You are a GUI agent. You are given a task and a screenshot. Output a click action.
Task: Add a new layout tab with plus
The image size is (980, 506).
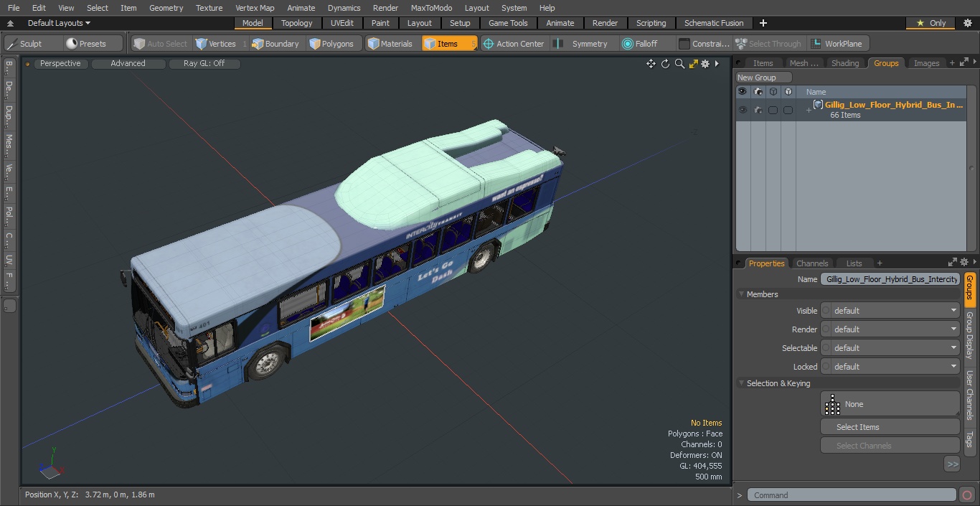tap(763, 23)
